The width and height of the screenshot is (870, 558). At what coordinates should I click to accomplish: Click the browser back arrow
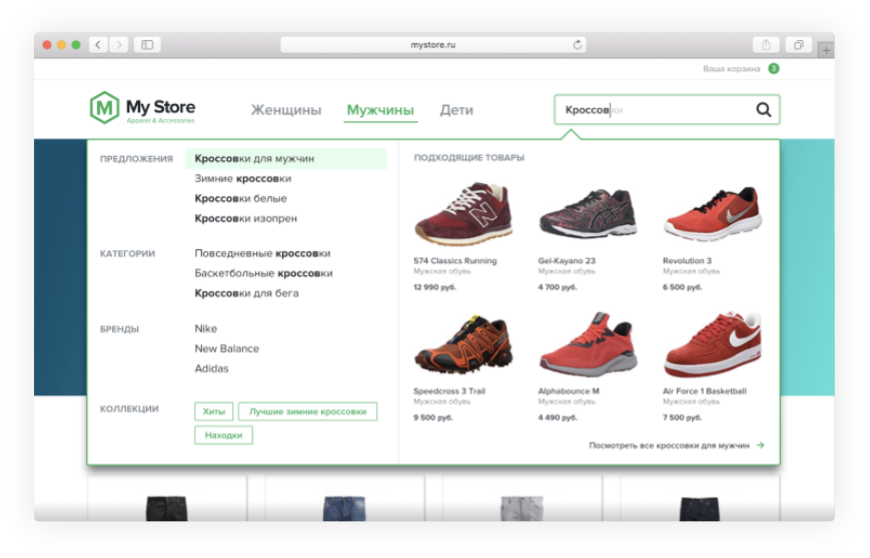point(98,45)
